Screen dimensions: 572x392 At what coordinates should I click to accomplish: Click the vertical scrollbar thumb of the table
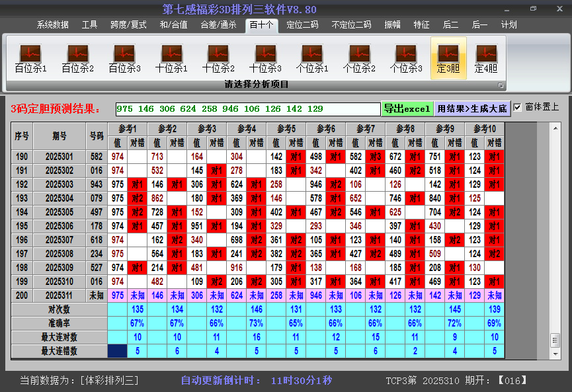555,339
